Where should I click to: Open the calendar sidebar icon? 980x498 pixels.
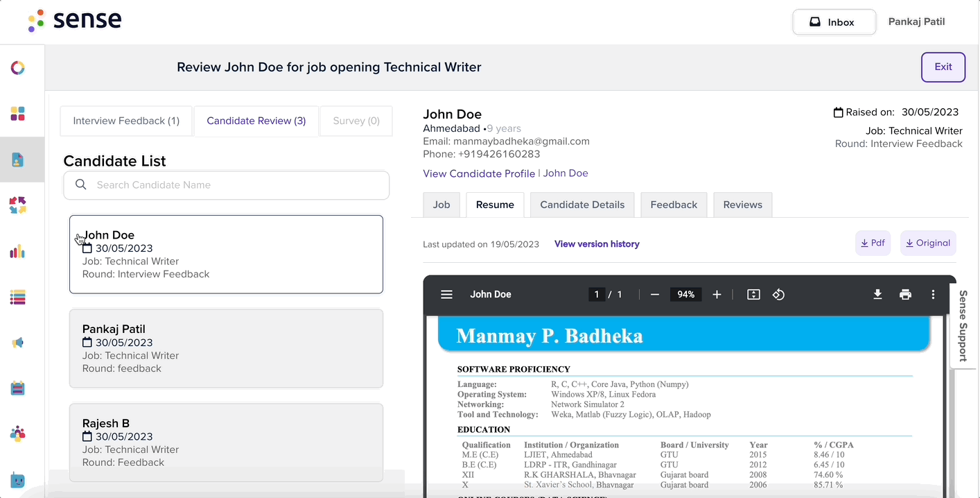18,388
